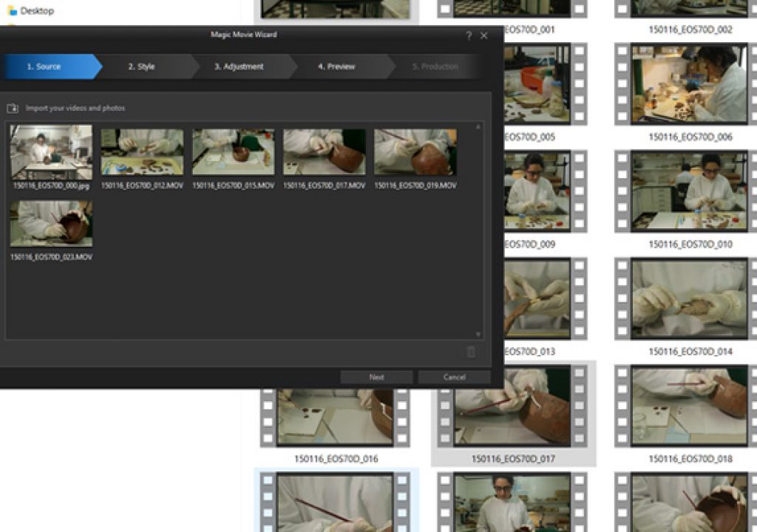Select video thumbnail above 150116_EOS70D_009 label

546,191
